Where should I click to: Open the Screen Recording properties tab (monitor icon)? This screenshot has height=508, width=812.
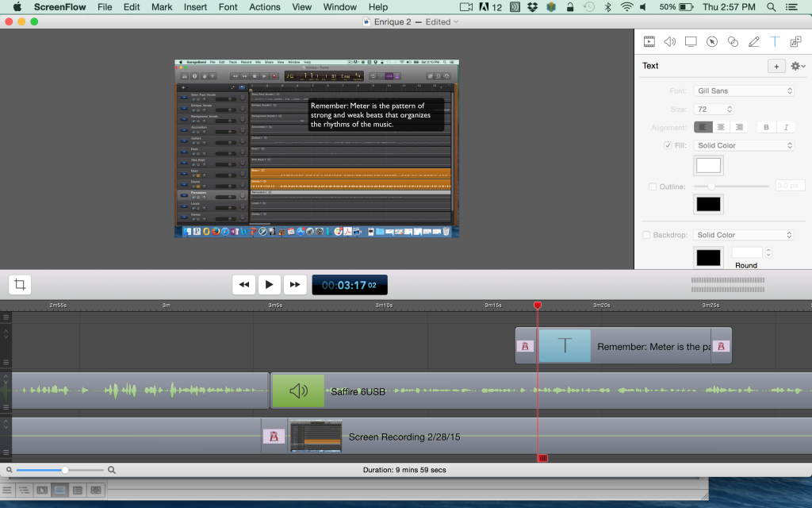tap(691, 41)
